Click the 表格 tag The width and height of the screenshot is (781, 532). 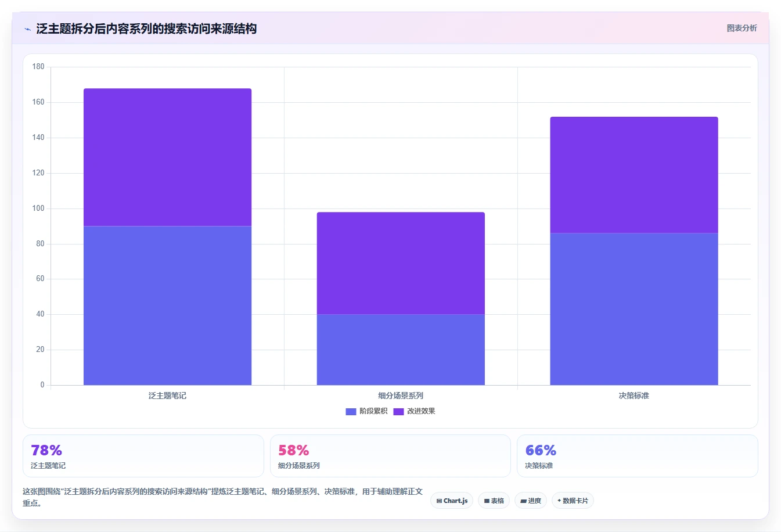tap(494, 501)
